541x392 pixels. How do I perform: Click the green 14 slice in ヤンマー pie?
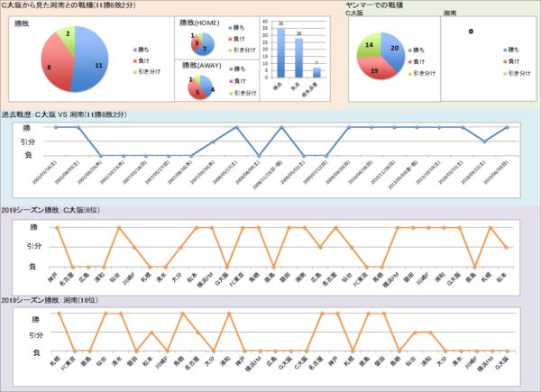(x=371, y=45)
